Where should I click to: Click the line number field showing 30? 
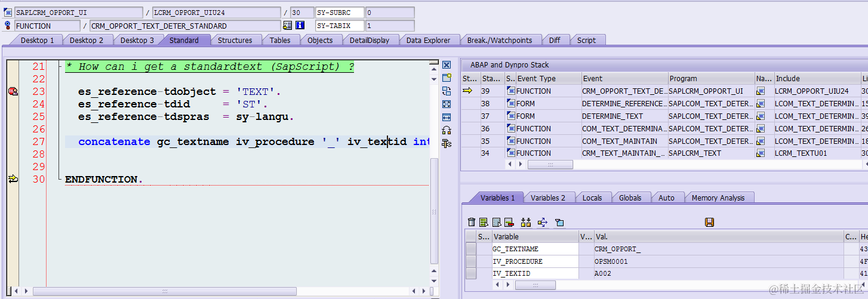301,13
